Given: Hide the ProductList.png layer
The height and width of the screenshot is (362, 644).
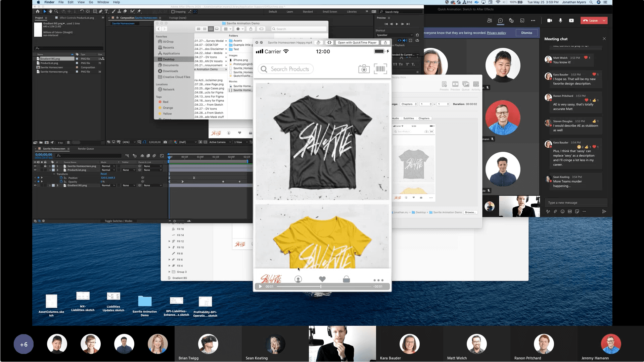Looking at the screenshot, I should (35, 170).
